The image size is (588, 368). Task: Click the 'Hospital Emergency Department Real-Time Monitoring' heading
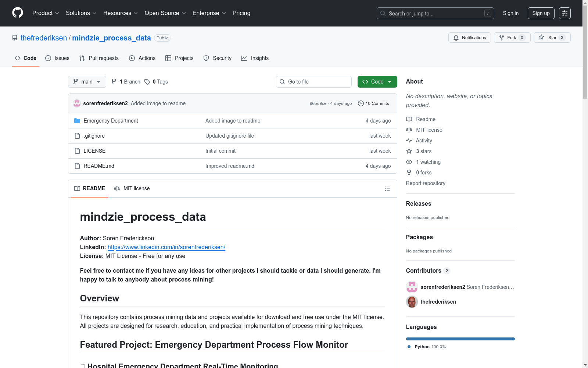click(x=183, y=365)
